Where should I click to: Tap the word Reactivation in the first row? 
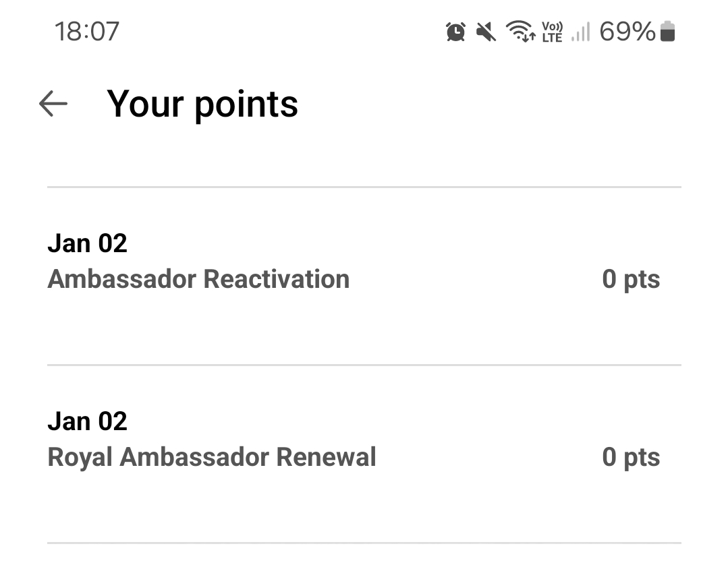coord(276,279)
